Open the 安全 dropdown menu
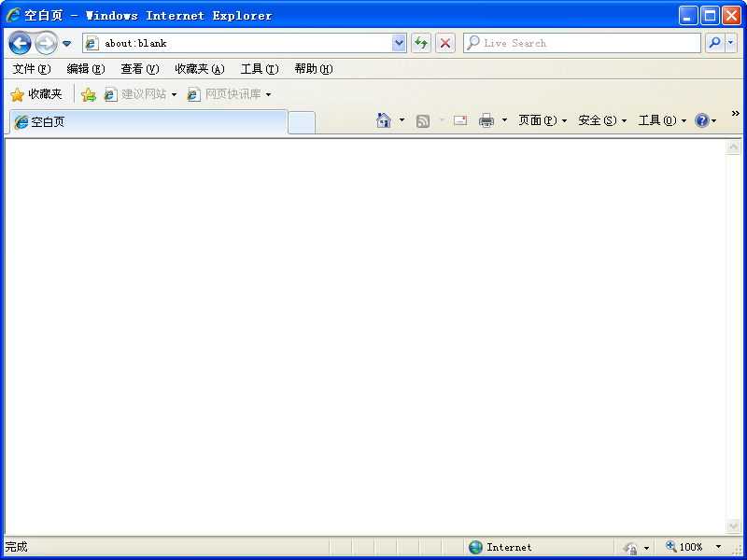 [x=599, y=119]
